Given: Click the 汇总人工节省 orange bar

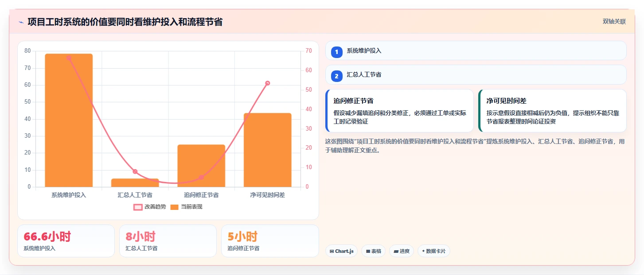Looking at the screenshot, I should click(x=135, y=183).
